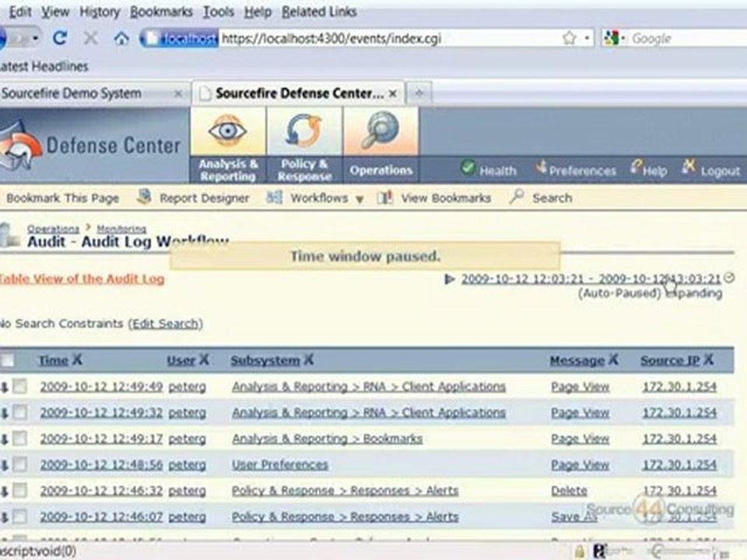Open the History menu
This screenshot has width=747, height=560.
(x=100, y=12)
